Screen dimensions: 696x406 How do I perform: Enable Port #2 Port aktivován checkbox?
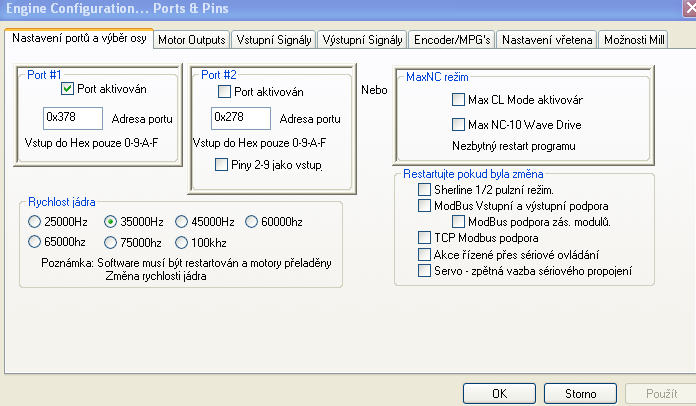223,92
